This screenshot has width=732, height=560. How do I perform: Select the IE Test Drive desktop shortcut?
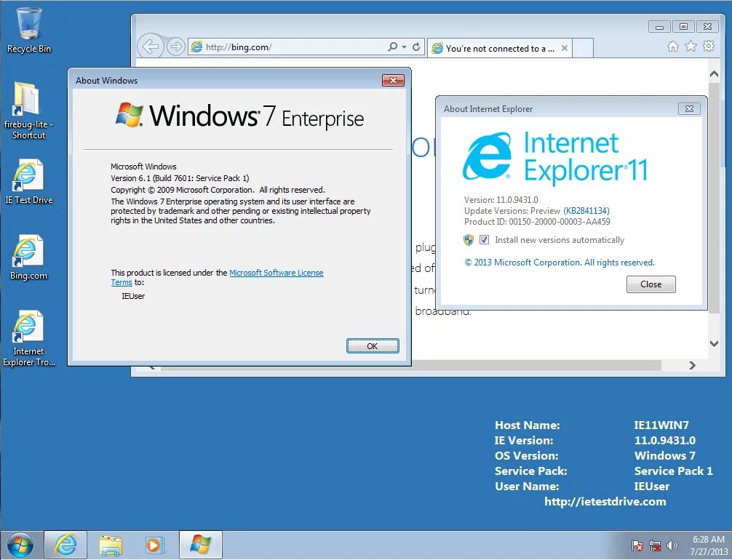coord(28,182)
